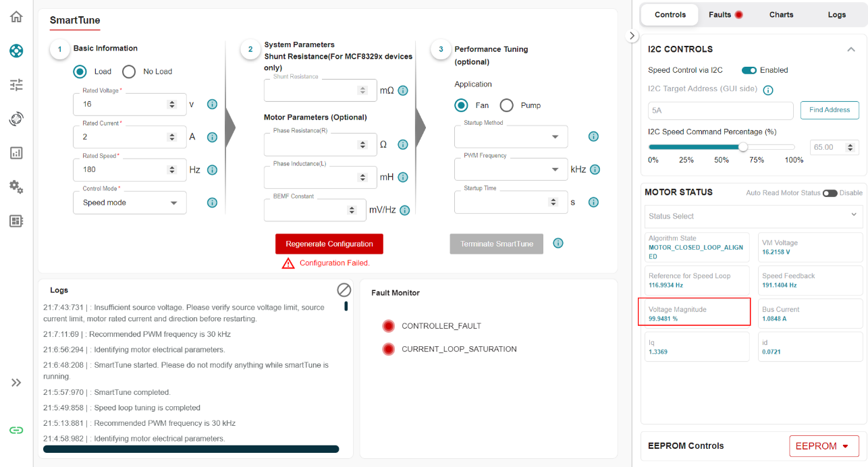Switch to the Faults tab
868x467 pixels.
click(x=726, y=15)
